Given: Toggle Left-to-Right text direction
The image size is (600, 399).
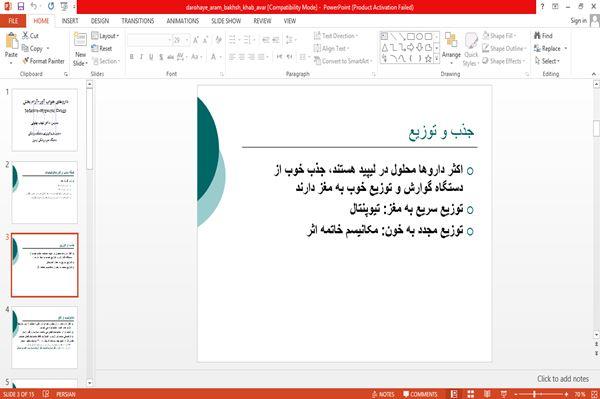Looking at the screenshot, I should pos(279,57).
